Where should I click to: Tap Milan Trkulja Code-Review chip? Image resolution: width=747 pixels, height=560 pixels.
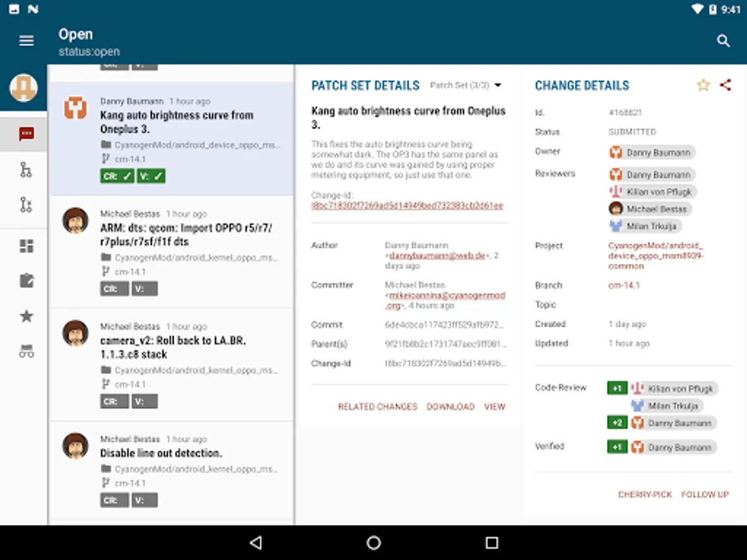pos(667,406)
